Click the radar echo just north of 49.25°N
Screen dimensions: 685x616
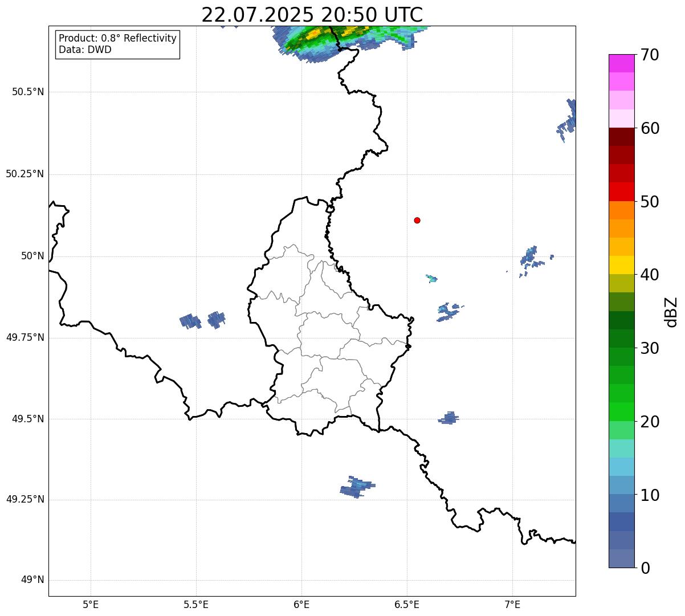358,487
